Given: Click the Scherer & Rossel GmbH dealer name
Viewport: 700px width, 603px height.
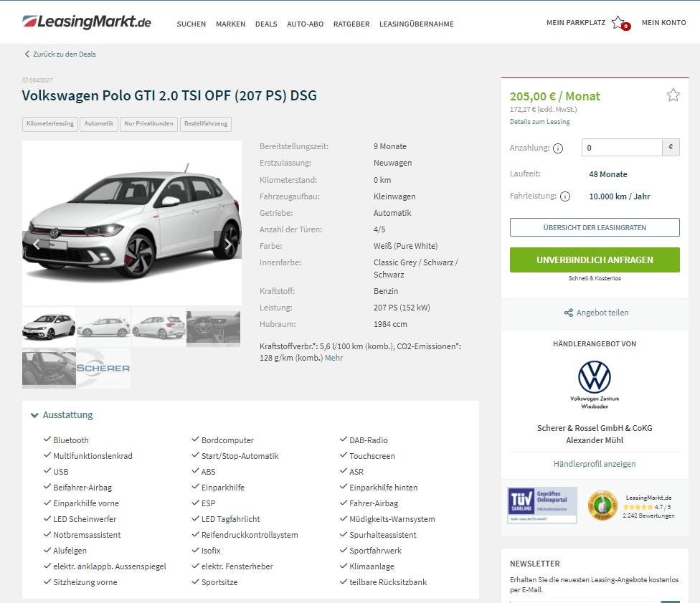Looking at the screenshot, I should [x=595, y=429].
